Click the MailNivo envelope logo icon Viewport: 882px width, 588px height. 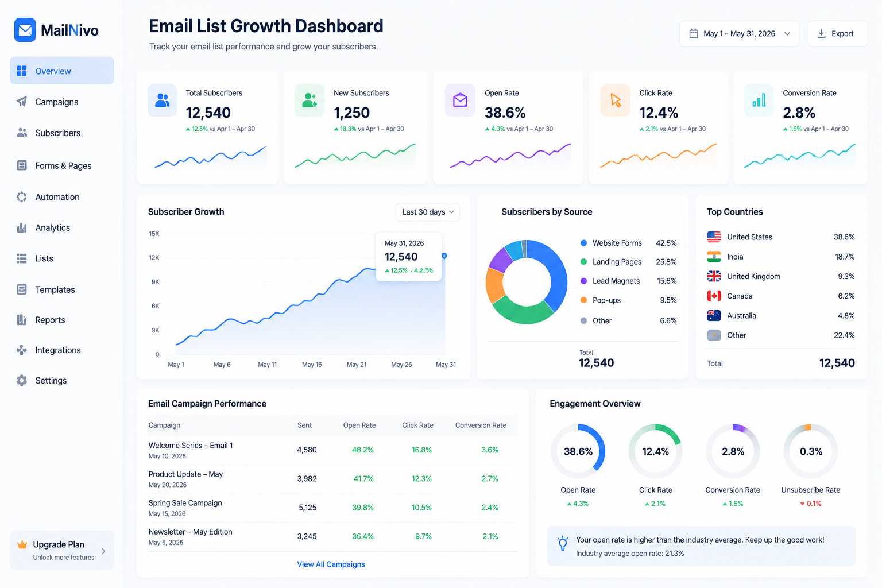point(25,30)
